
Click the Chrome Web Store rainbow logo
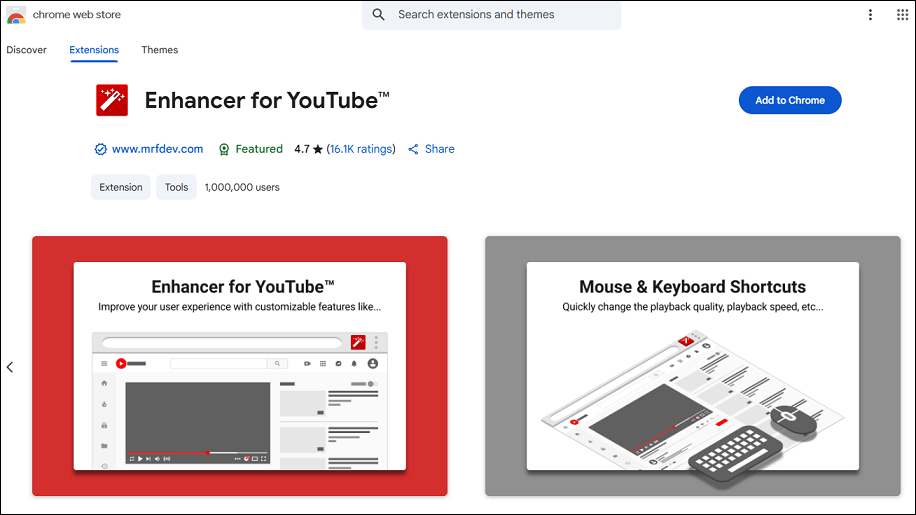(16, 15)
